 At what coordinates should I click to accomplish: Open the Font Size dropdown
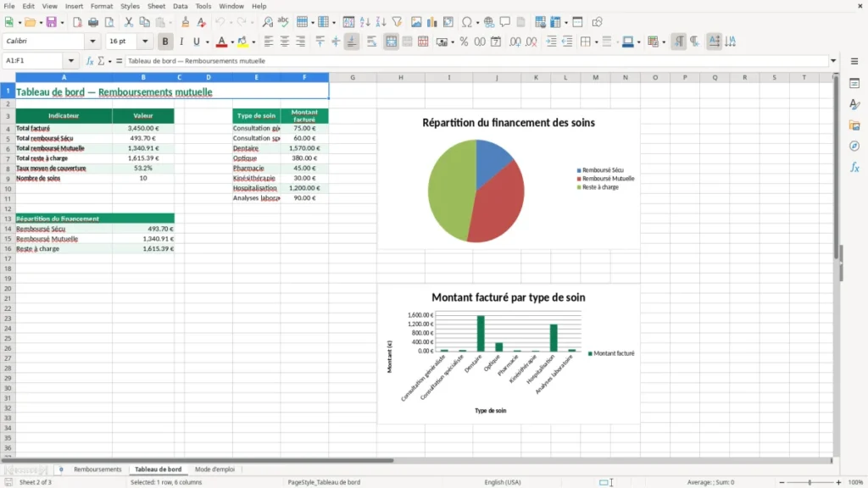point(145,42)
